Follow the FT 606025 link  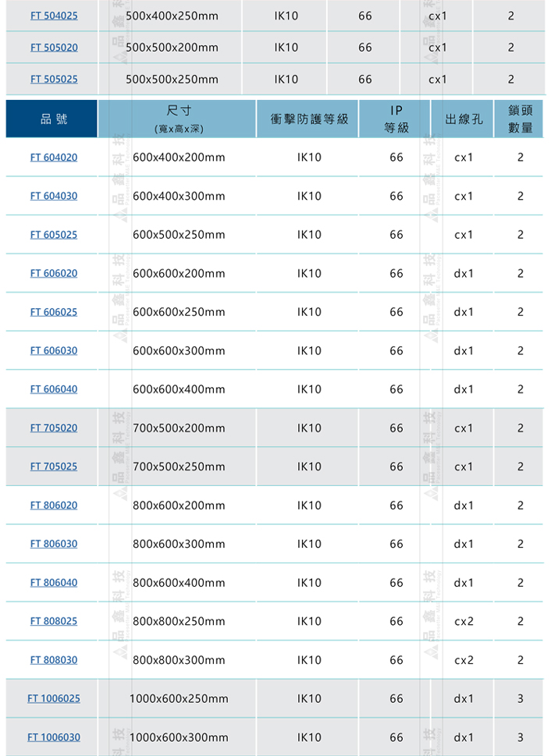click(x=54, y=312)
